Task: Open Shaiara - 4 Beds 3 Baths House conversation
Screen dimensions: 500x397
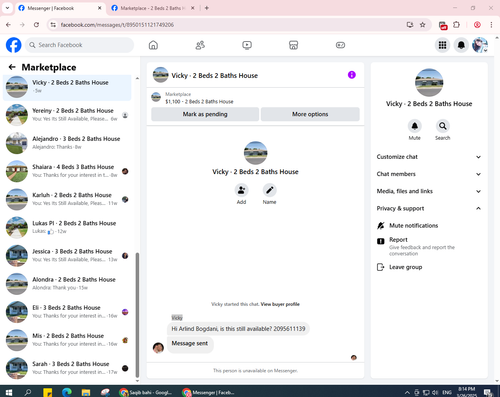Action: (67, 171)
